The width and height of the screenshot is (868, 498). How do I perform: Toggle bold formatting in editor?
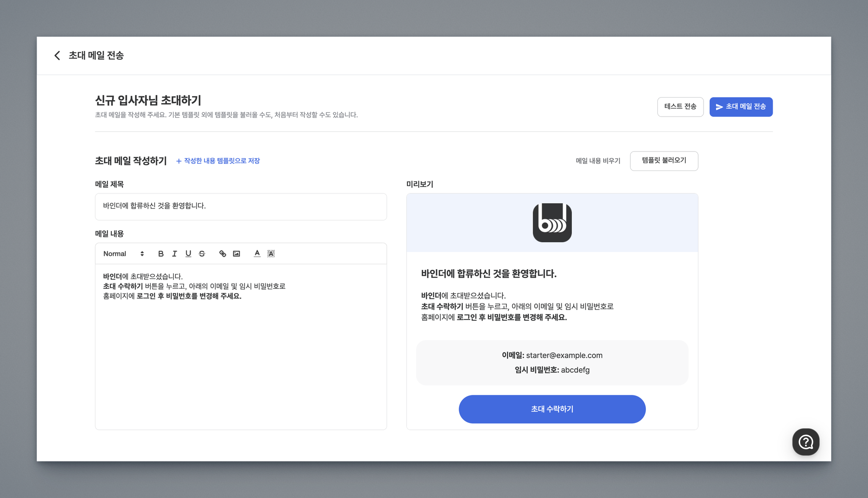click(x=161, y=254)
